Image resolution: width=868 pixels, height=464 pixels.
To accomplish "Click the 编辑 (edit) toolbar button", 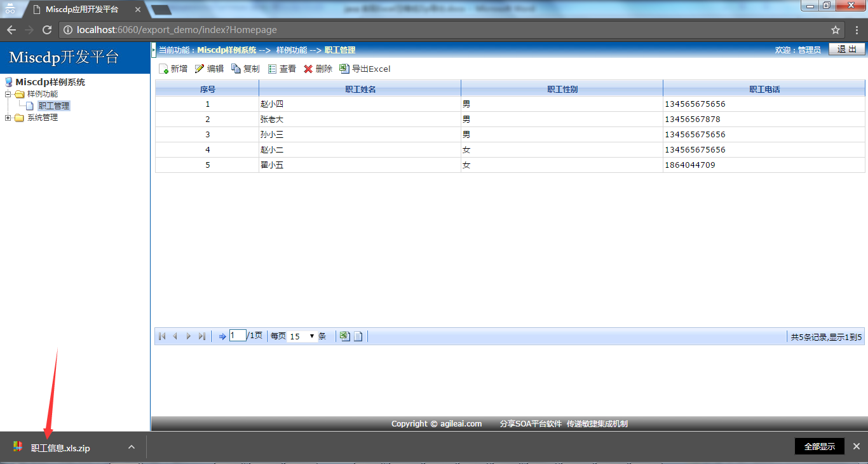I will pos(209,69).
